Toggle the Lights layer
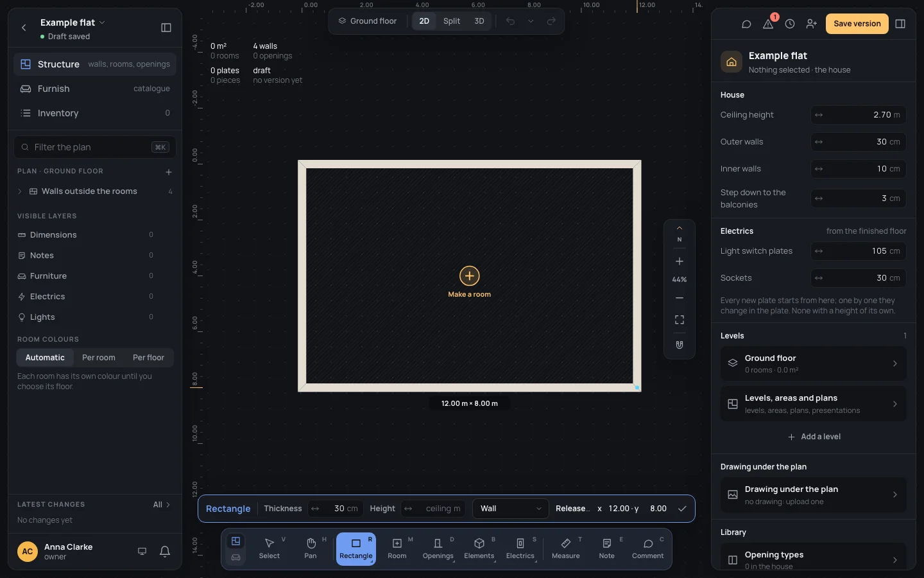The height and width of the screenshot is (578, 924). (85, 317)
